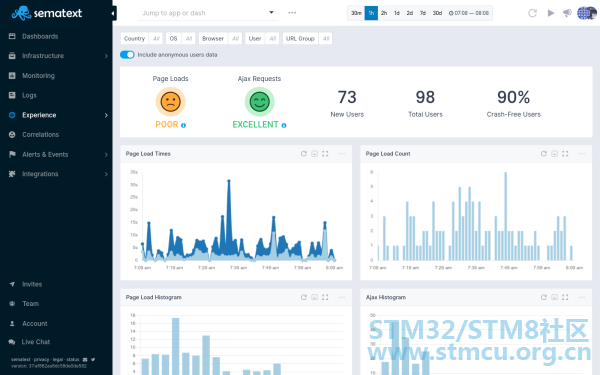Fullscreen the Page Load Histogram panel
The height and width of the screenshot is (375, 600).
tap(325, 297)
